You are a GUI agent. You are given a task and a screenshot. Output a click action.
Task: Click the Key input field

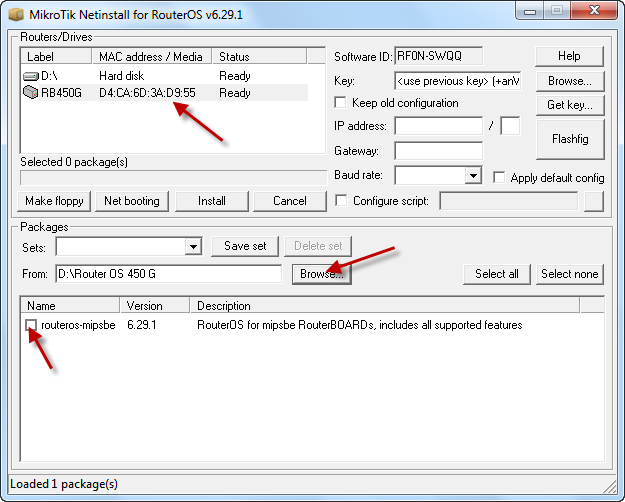pyautogui.click(x=458, y=81)
